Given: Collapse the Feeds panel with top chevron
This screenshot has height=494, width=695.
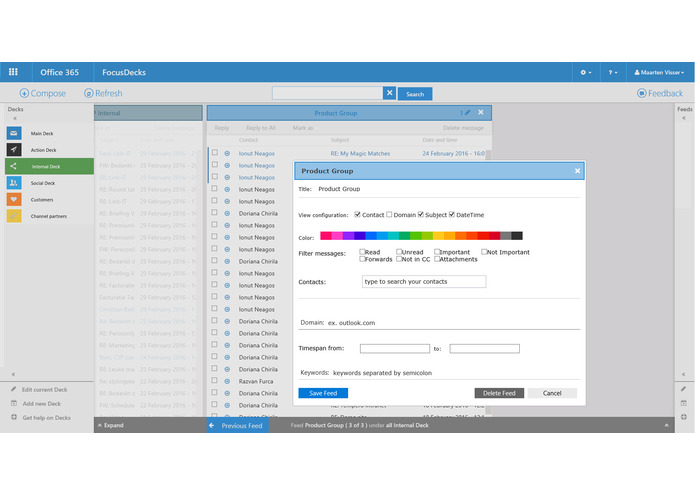Looking at the screenshot, I should coord(683,118).
